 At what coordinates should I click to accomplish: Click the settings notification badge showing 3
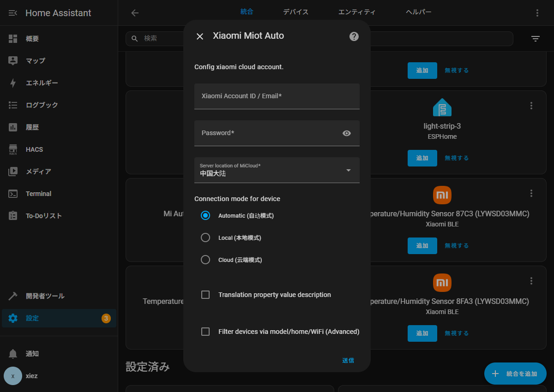[106, 318]
